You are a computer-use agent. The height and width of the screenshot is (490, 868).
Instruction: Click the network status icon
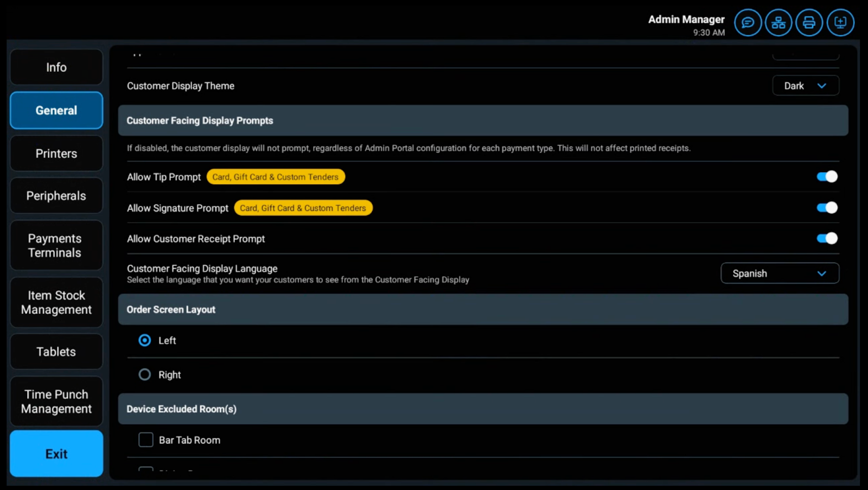pyautogui.click(x=778, y=23)
